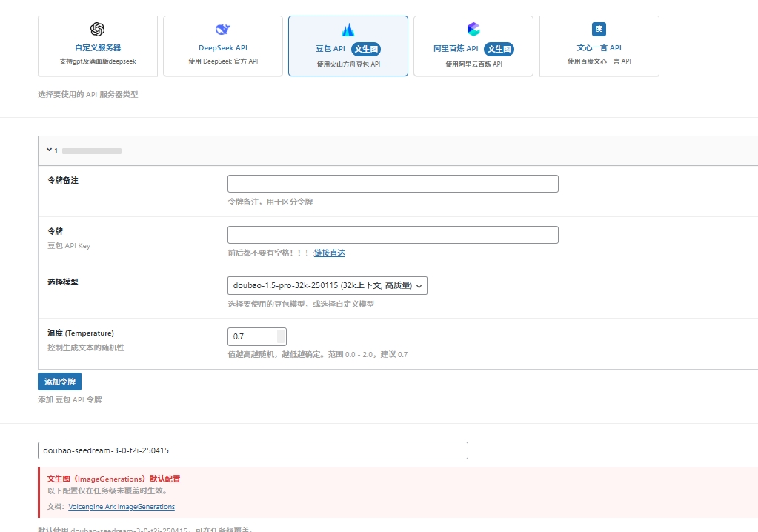Click the doubao-seedream model name field

tap(253, 450)
